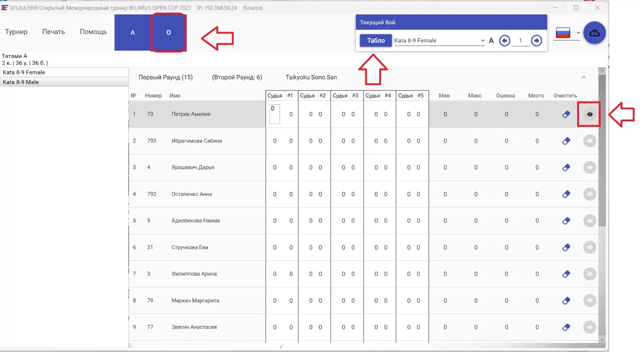Toggle the eye icon for Адилбекова Наима

pos(589,221)
